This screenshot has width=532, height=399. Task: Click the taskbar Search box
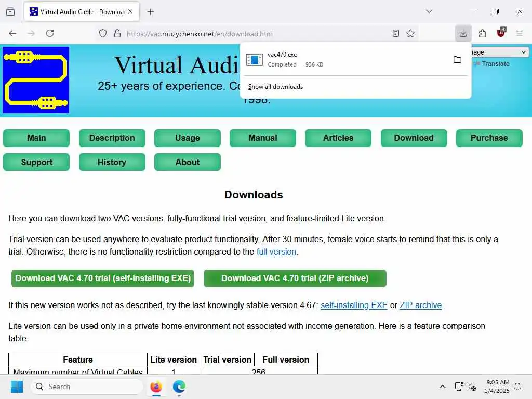87,387
